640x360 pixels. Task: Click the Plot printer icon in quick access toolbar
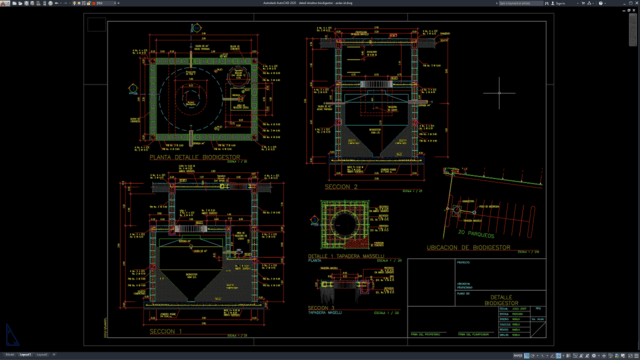click(x=51, y=3)
